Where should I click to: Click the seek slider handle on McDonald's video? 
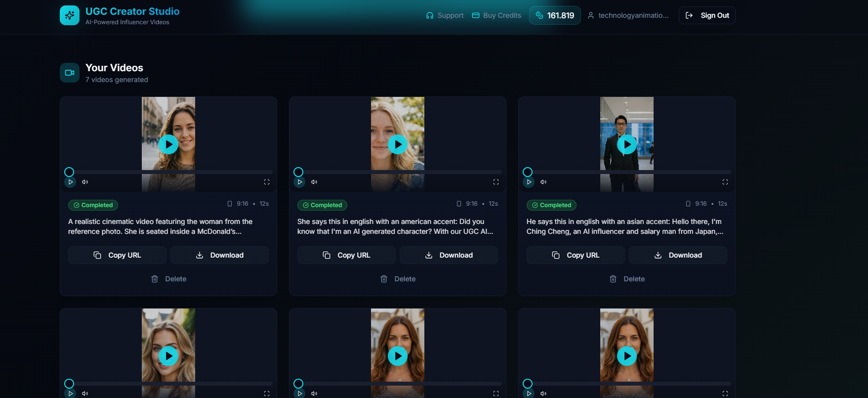tap(69, 172)
